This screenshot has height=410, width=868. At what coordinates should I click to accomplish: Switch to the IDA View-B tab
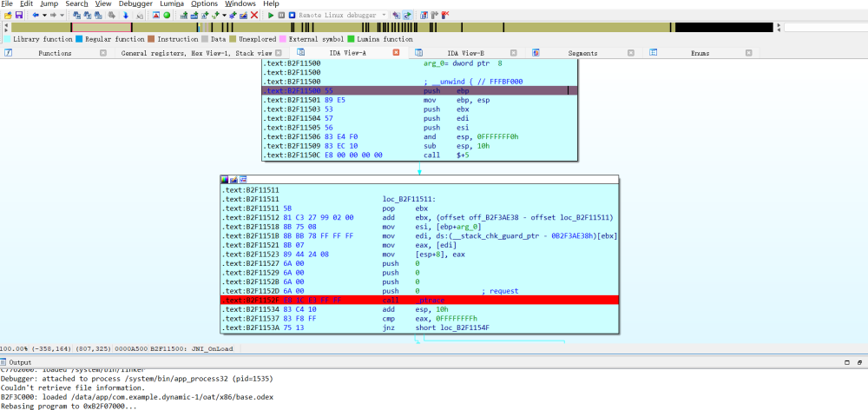(465, 53)
